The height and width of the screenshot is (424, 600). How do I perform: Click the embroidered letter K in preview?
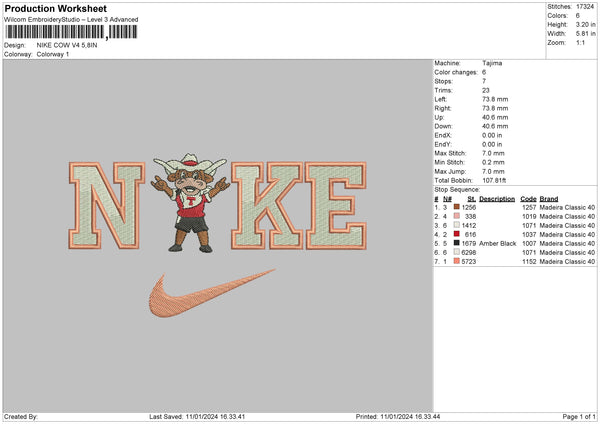click(x=267, y=205)
